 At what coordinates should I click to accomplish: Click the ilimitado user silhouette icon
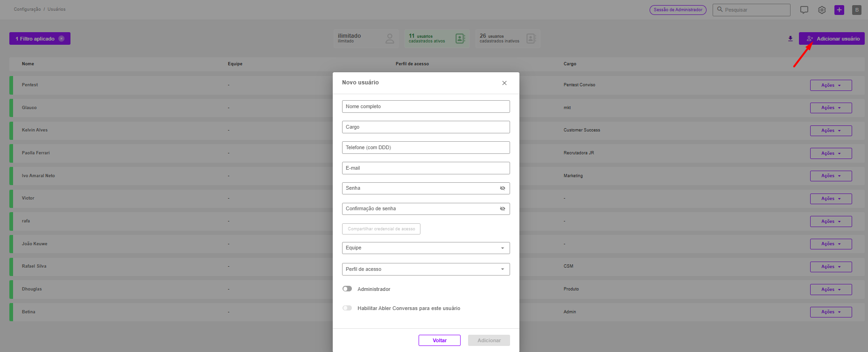390,39
